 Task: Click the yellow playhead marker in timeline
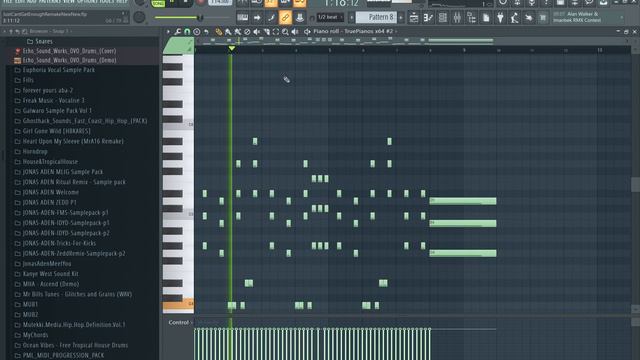pos(231,49)
